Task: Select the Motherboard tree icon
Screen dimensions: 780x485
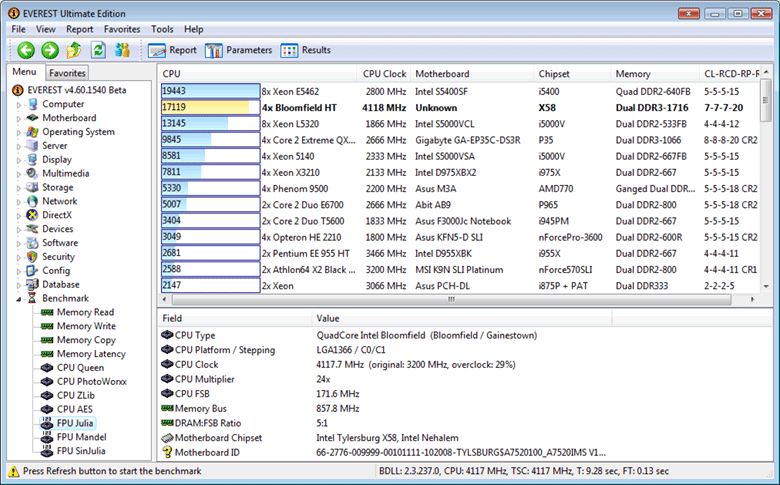Action: (32, 118)
